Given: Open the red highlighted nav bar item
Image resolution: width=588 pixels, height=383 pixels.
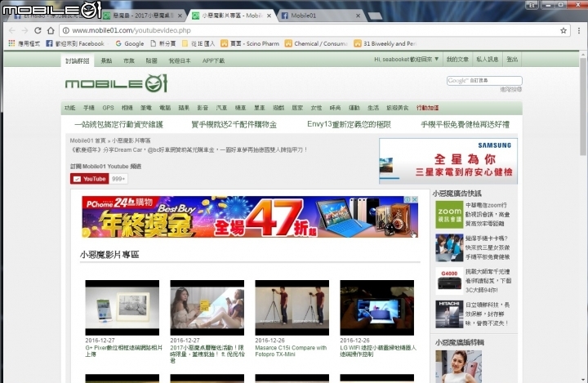Looking at the screenshot, I should click(427, 108).
